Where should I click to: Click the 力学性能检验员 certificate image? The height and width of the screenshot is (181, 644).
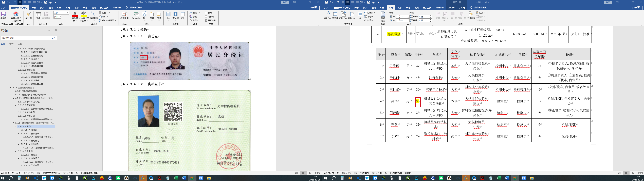(189, 131)
